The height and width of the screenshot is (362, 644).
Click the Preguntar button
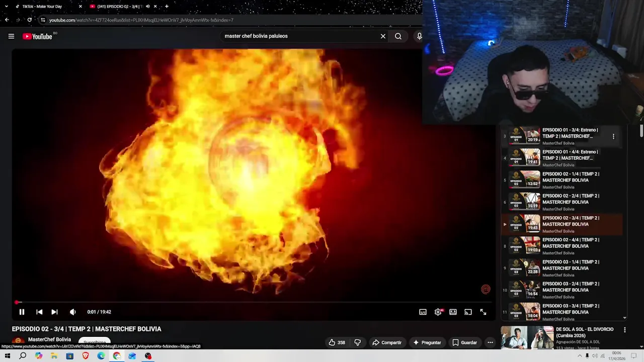coord(427,342)
